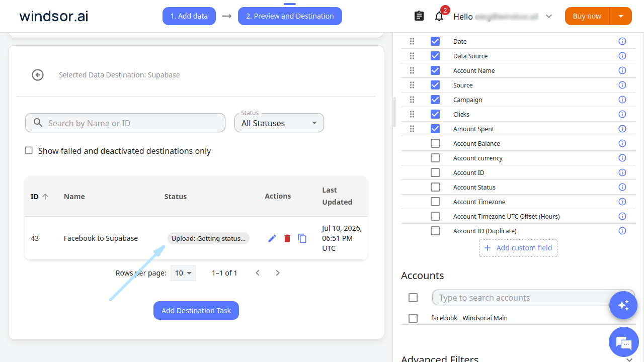
Task: Grab the drag handle of Amount Spent field
Action: 412,129
